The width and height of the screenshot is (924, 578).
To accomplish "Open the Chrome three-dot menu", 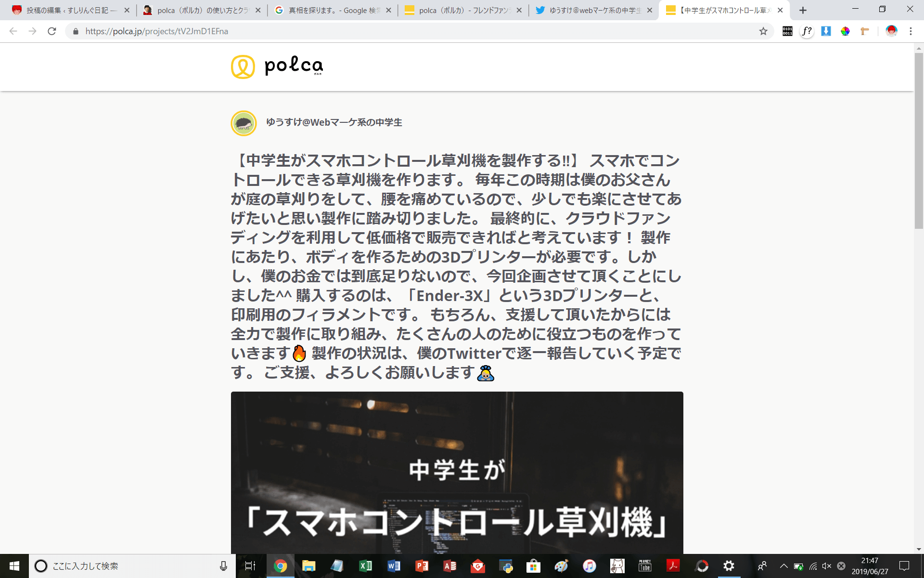I will tap(911, 31).
